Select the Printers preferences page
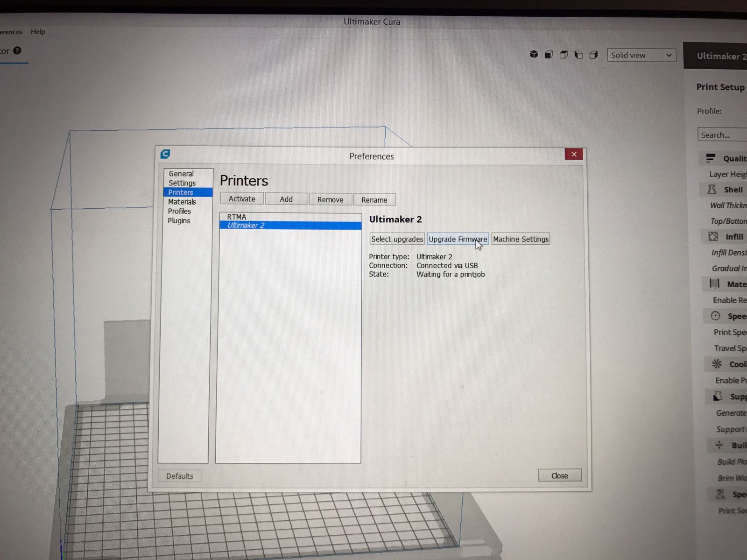The width and height of the screenshot is (747, 560). (x=188, y=192)
